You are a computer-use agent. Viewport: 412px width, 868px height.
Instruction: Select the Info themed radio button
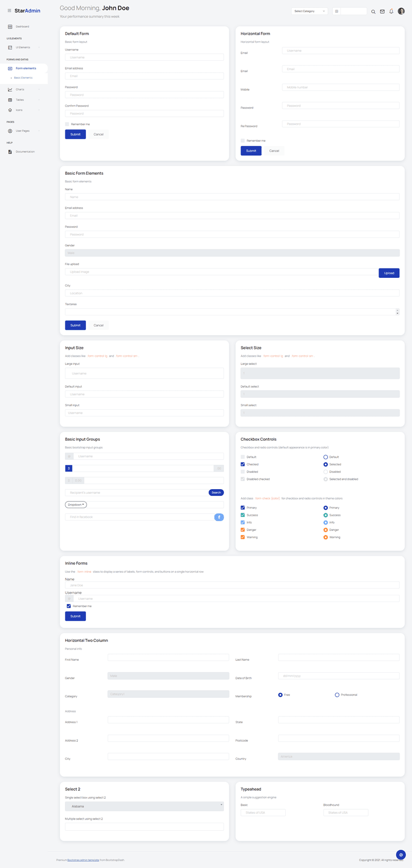325,523
